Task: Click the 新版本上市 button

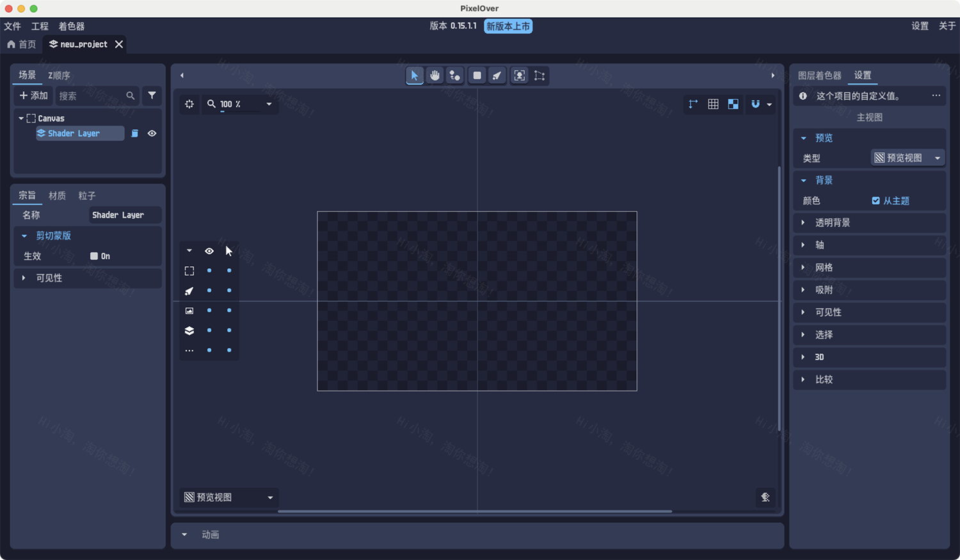Action: tap(508, 26)
